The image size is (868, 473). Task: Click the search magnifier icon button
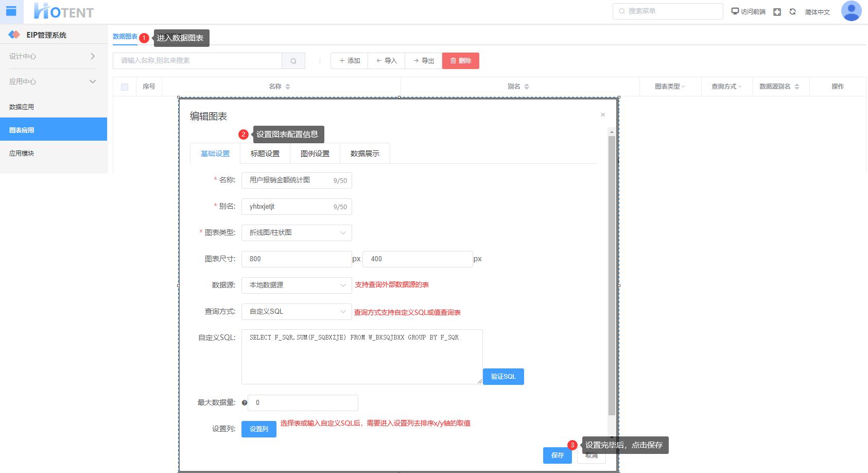[x=293, y=61]
